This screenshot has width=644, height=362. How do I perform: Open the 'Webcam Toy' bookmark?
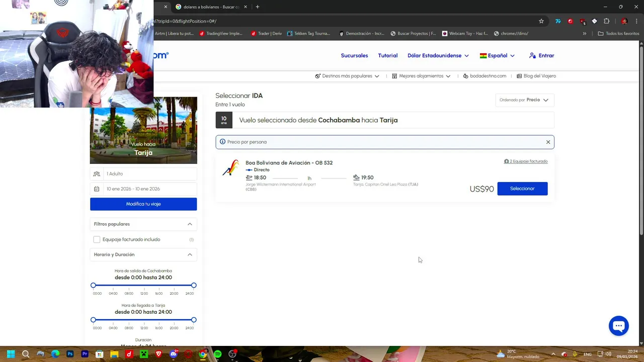pos(465,34)
